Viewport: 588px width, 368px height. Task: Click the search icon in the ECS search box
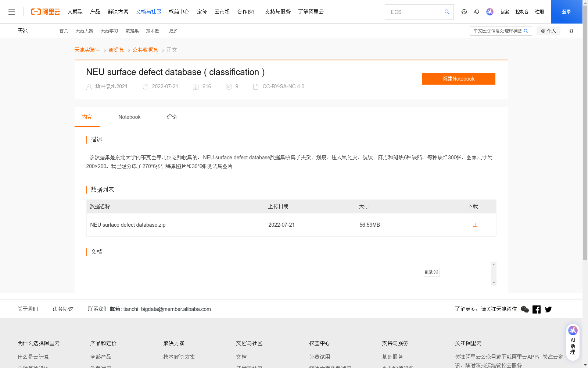447,12
